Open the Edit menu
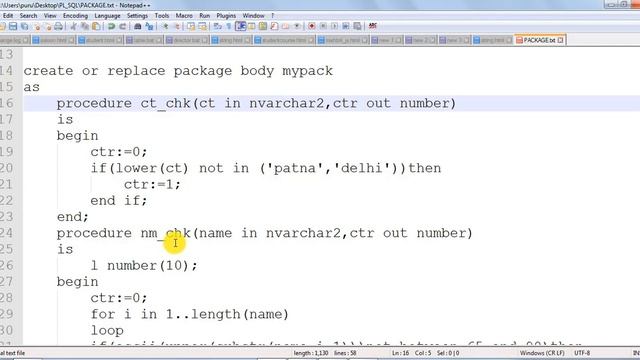 point(8,16)
